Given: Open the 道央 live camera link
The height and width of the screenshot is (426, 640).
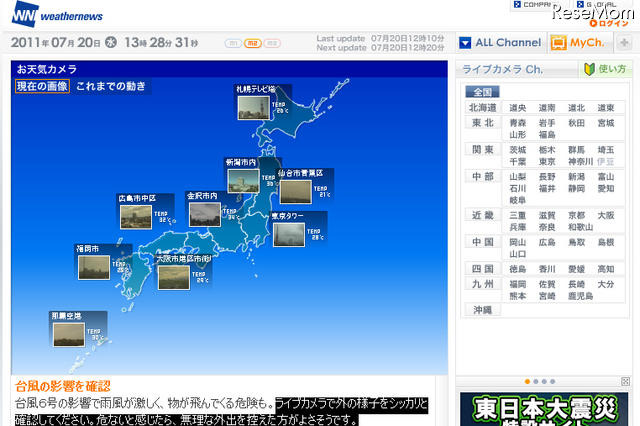Looking at the screenshot, I should click(518, 108).
